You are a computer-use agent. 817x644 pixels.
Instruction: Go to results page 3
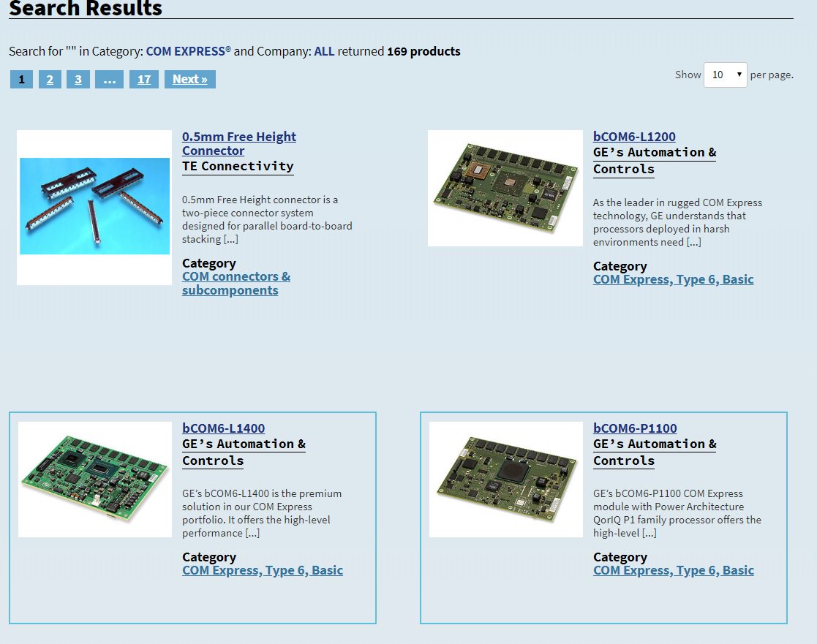(x=78, y=79)
